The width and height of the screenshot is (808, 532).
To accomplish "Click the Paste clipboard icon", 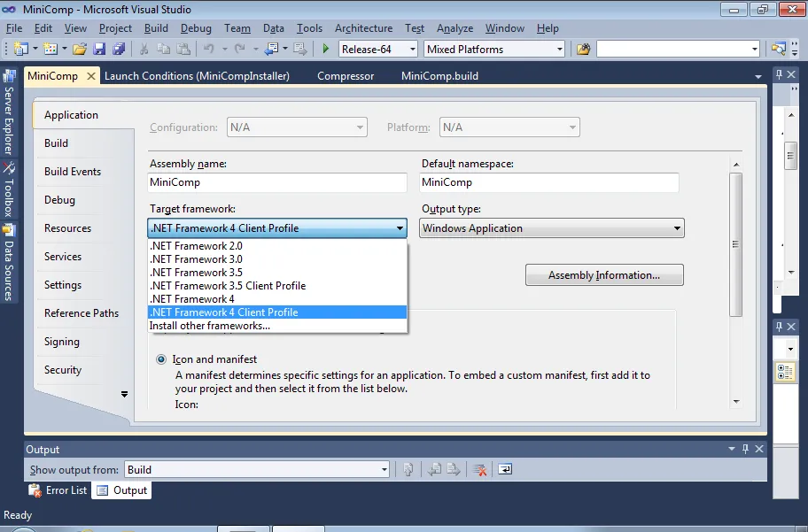I will pyautogui.click(x=183, y=49).
